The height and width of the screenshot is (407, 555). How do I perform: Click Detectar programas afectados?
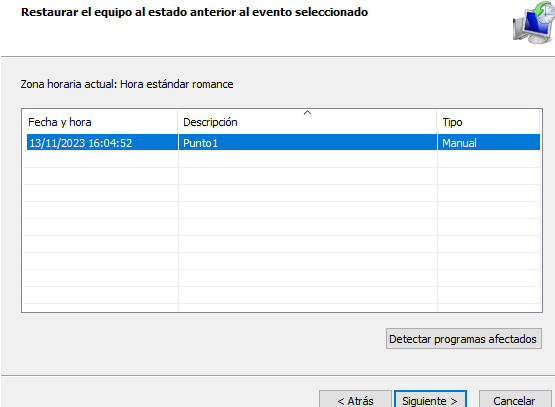[x=464, y=339]
